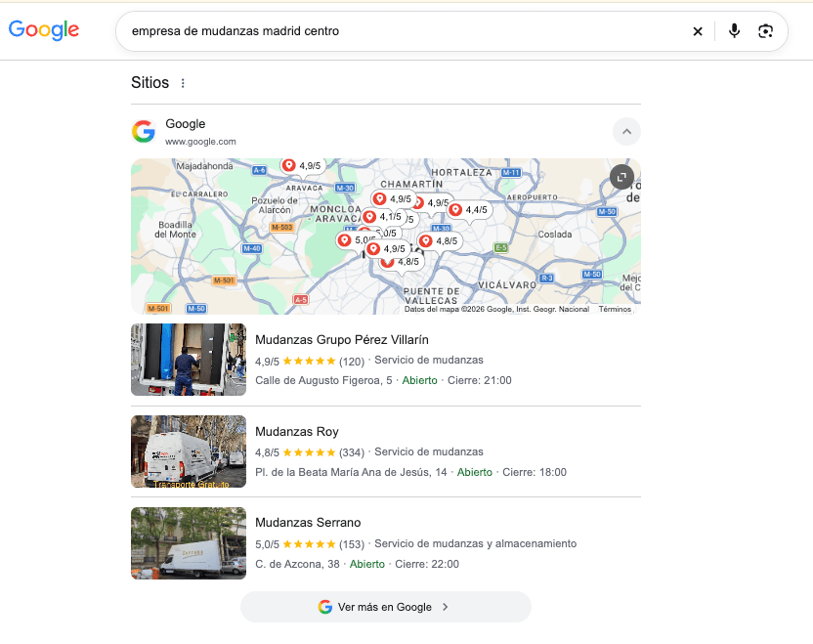
Task: Click the (334) reviews count
Action: pyautogui.click(x=352, y=452)
